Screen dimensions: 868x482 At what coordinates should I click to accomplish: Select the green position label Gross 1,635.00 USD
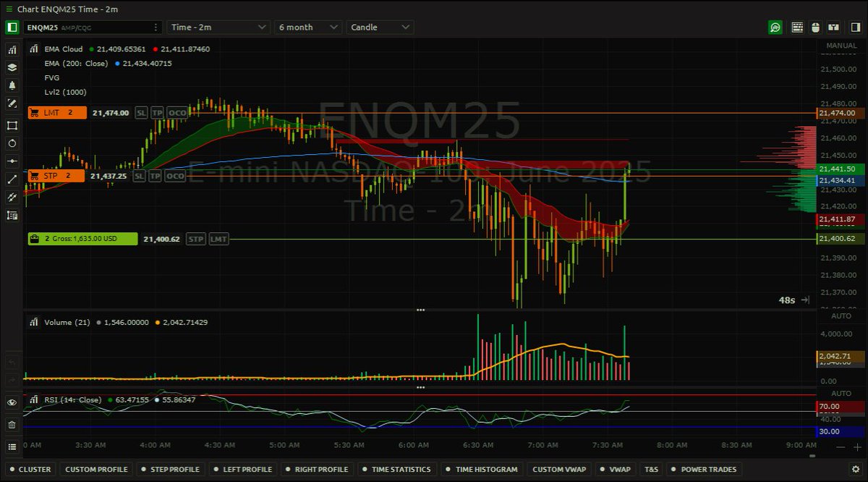coord(82,239)
